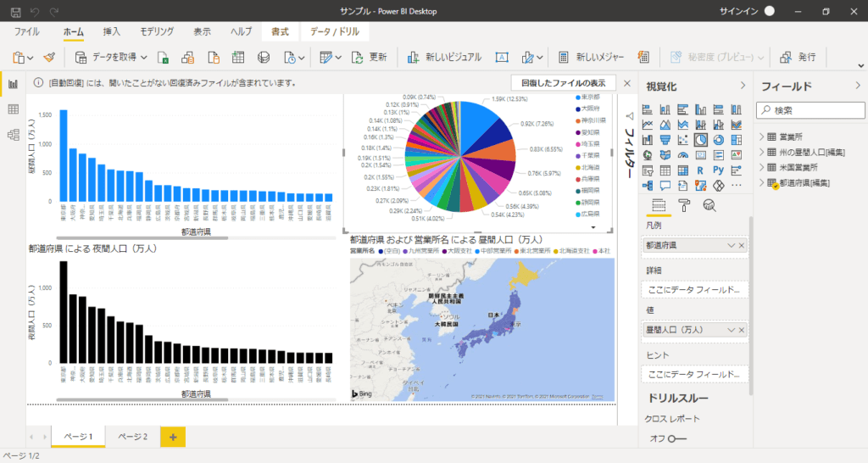Viewport: 868px width, 463px height.
Task: Select the slicer visualization icon
Action: point(647,170)
